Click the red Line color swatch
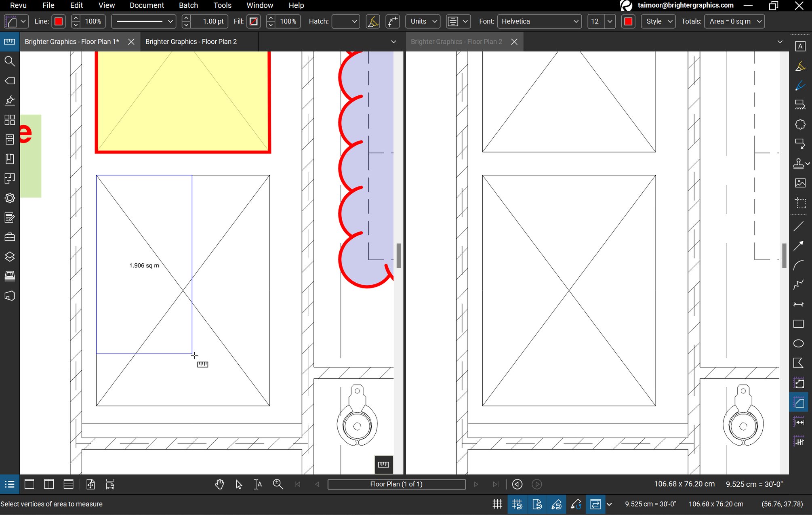This screenshot has width=812, height=515. (58, 21)
